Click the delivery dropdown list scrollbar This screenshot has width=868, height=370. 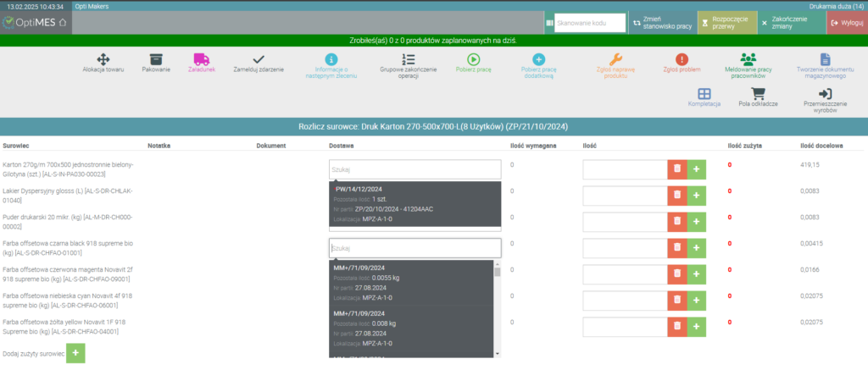coord(498,309)
